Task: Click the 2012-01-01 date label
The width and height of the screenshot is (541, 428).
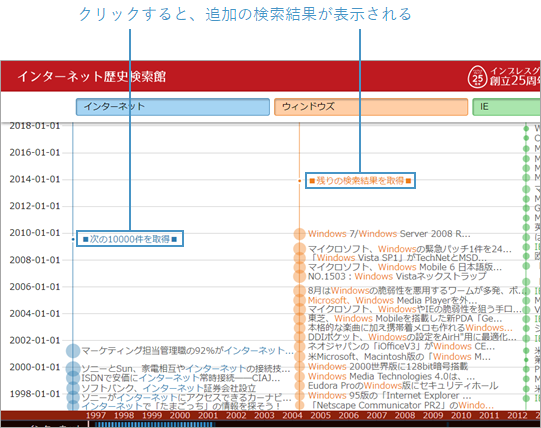Action: click(35, 206)
